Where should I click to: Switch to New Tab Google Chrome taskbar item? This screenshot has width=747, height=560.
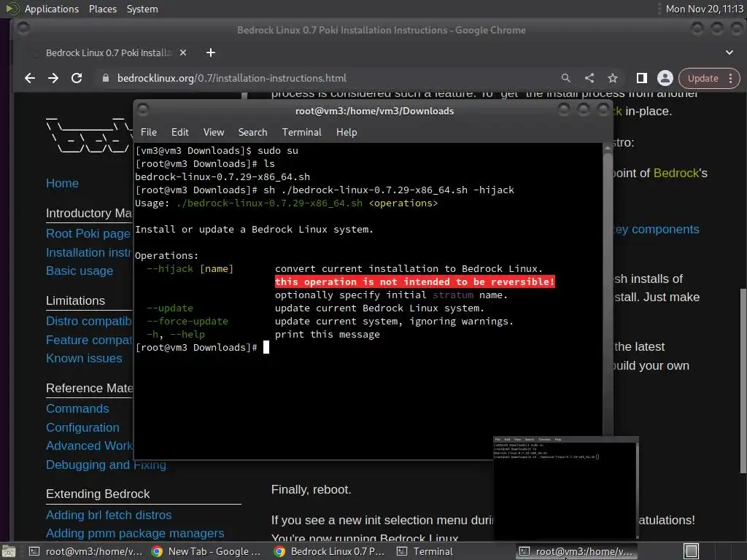(x=206, y=551)
